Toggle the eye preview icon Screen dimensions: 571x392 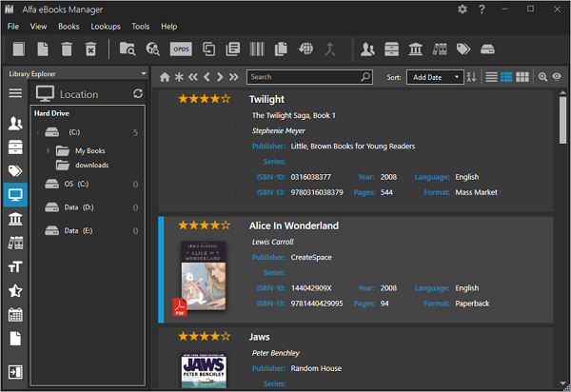(557, 77)
